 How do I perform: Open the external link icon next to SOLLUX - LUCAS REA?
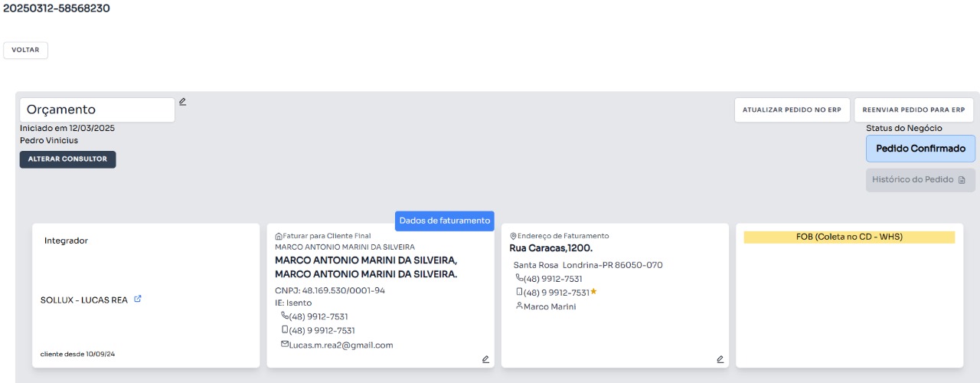click(x=138, y=300)
